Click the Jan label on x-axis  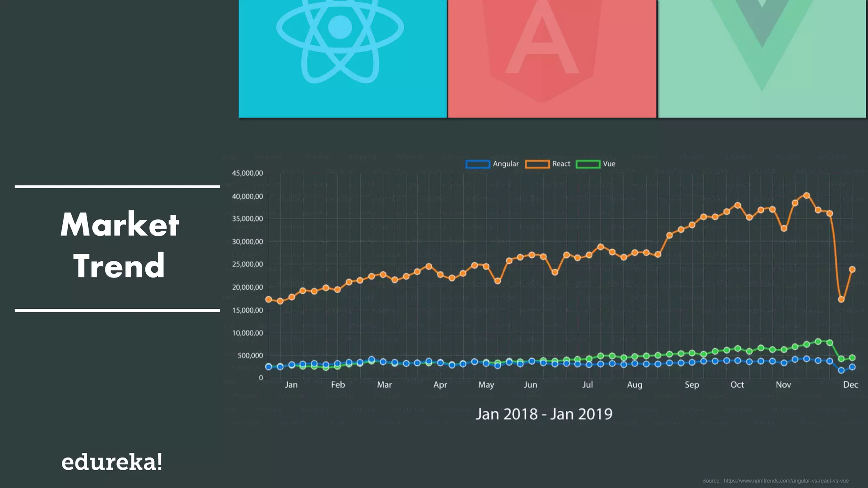click(291, 385)
